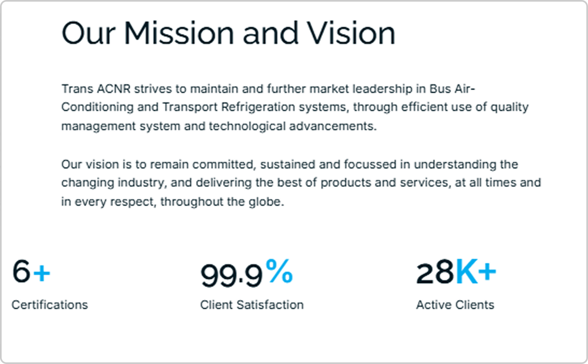Screen dimensions: 588x364
Task: Click the 99.9 satisfaction figure
Action: click(231, 275)
